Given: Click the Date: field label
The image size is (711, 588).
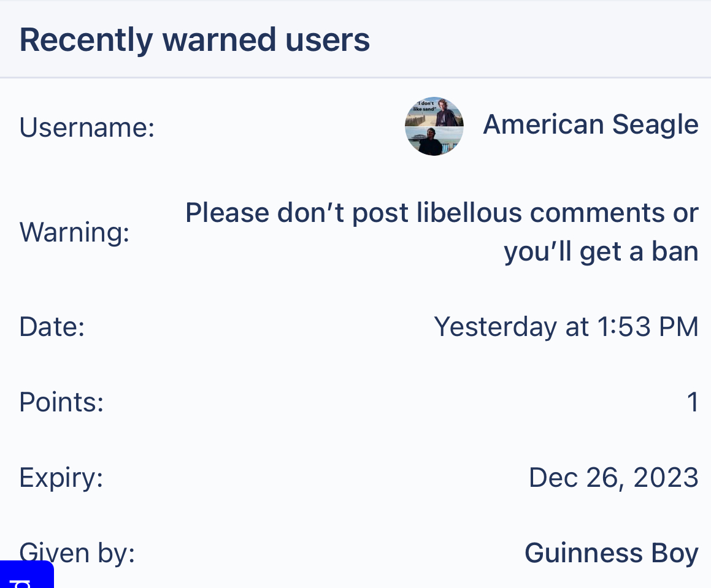Looking at the screenshot, I should [52, 326].
